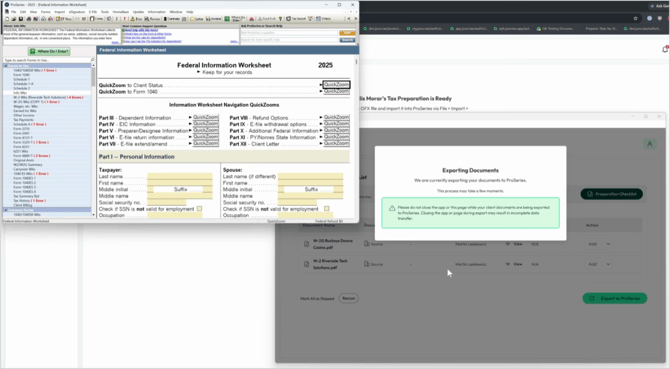Image resolution: width=670 pixels, height=369 pixels.
Task: Click QuickZoom for Part III Dependent Information
Action: point(206,117)
